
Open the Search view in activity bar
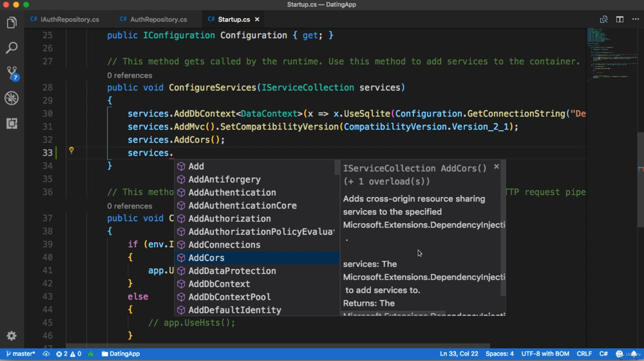click(12, 48)
